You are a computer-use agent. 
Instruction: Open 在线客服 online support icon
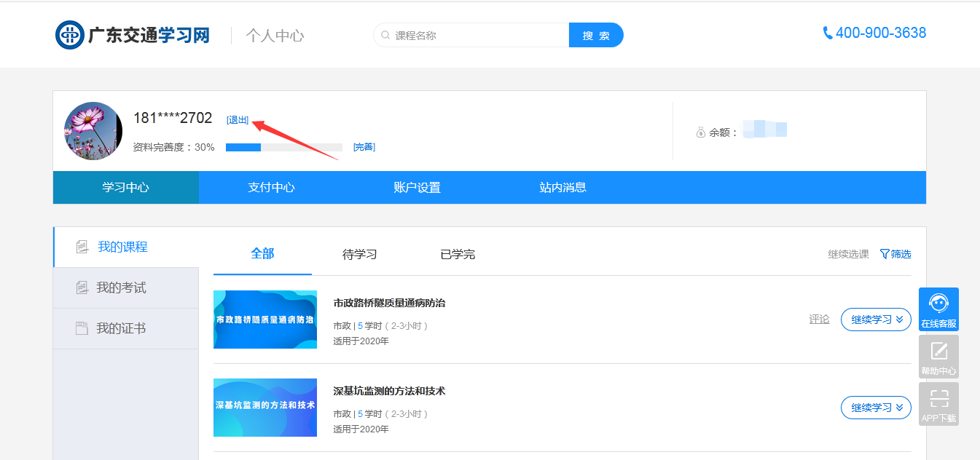point(938,303)
